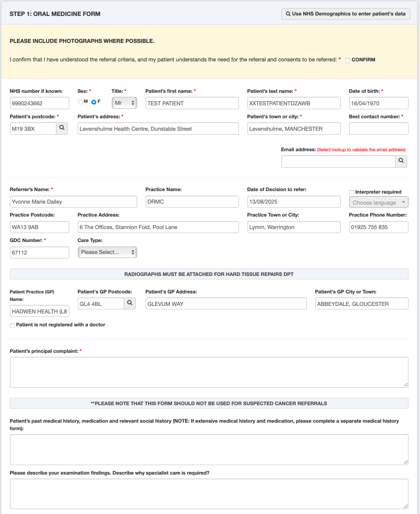Click Use NHS Demographics to enter patient's data
The image size is (420, 514).
(346, 14)
